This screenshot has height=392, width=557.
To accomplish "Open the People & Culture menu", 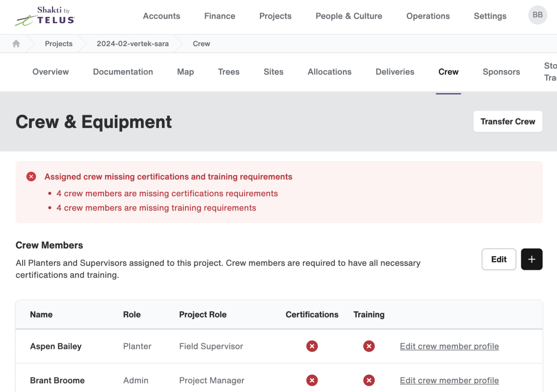I will (x=349, y=16).
